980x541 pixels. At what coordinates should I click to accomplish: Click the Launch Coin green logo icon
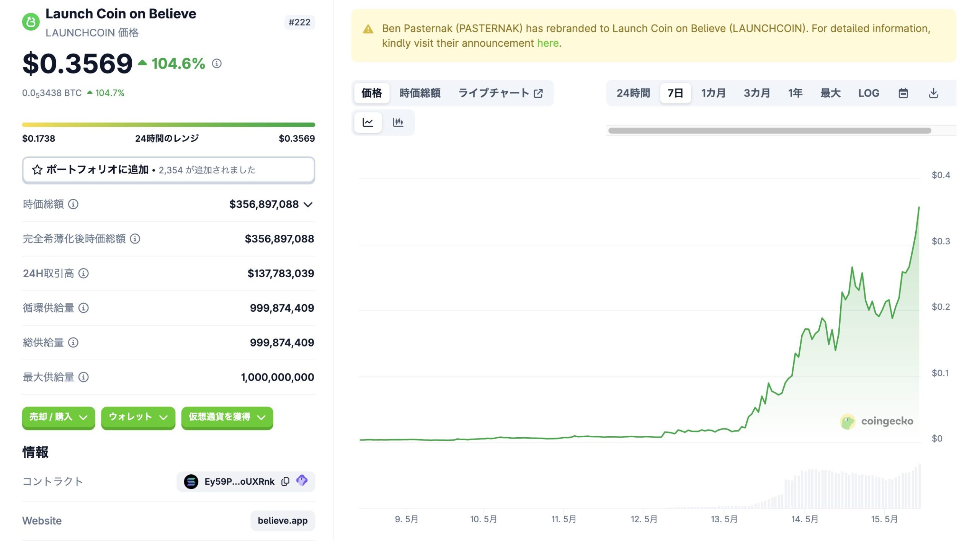(x=31, y=22)
